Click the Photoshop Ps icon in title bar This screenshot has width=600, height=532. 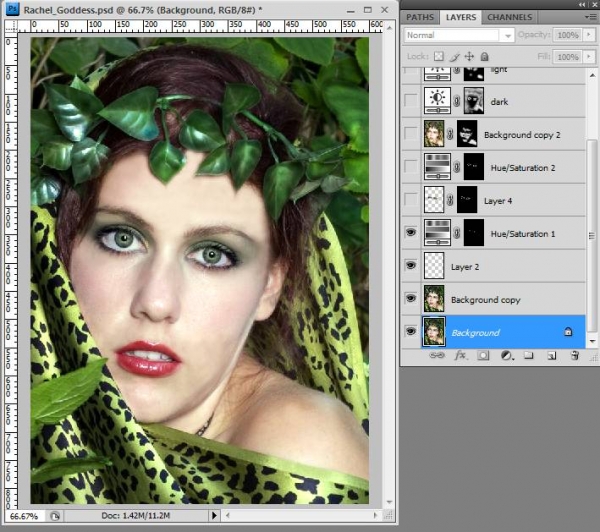[x=12, y=8]
